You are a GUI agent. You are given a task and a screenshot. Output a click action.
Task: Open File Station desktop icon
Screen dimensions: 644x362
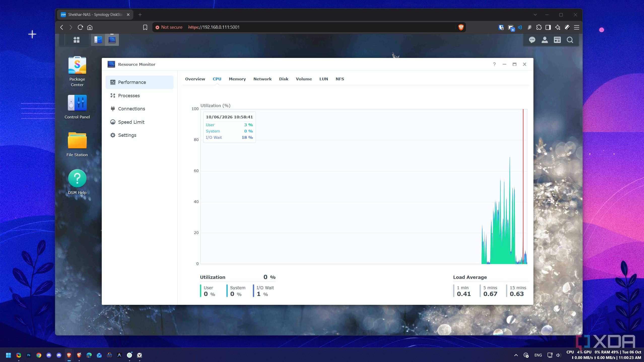(x=77, y=144)
